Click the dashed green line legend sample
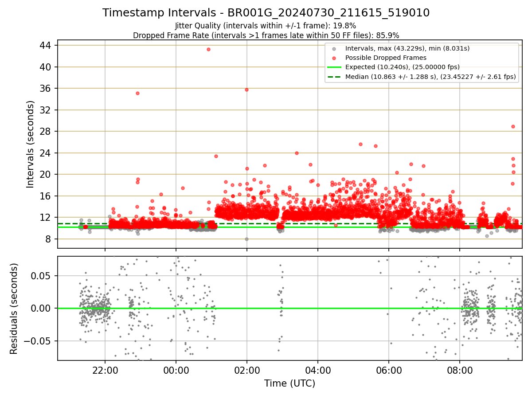The width and height of the screenshot is (532, 399). click(x=334, y=77)
